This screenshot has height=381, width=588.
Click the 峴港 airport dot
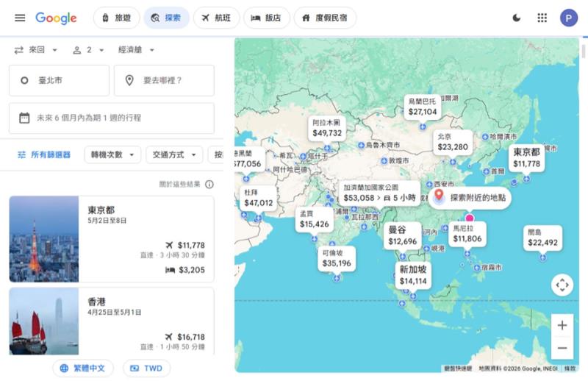pos(426,249)
